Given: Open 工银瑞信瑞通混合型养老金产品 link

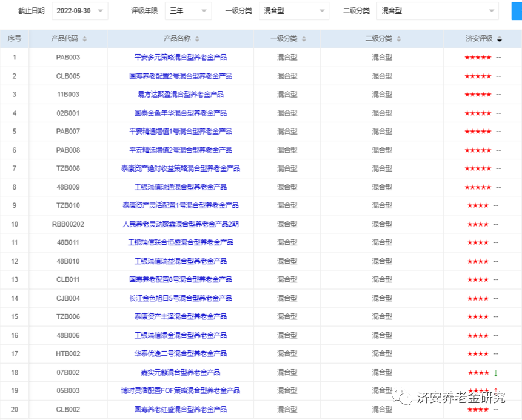Looking at the screenshot, I should tap(181, 187).
